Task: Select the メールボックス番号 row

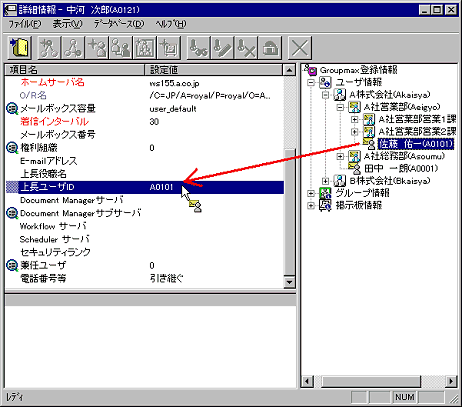Action: tap(145, 135)
